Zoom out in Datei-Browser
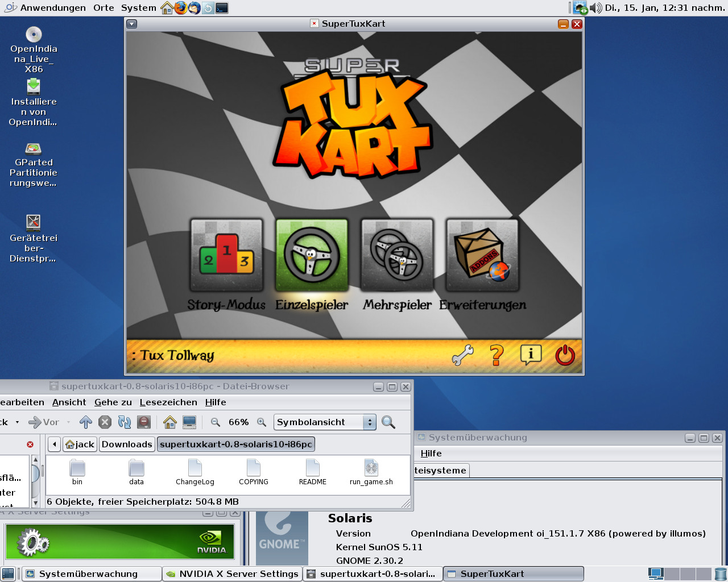728x582 pixels. [215, 422]
